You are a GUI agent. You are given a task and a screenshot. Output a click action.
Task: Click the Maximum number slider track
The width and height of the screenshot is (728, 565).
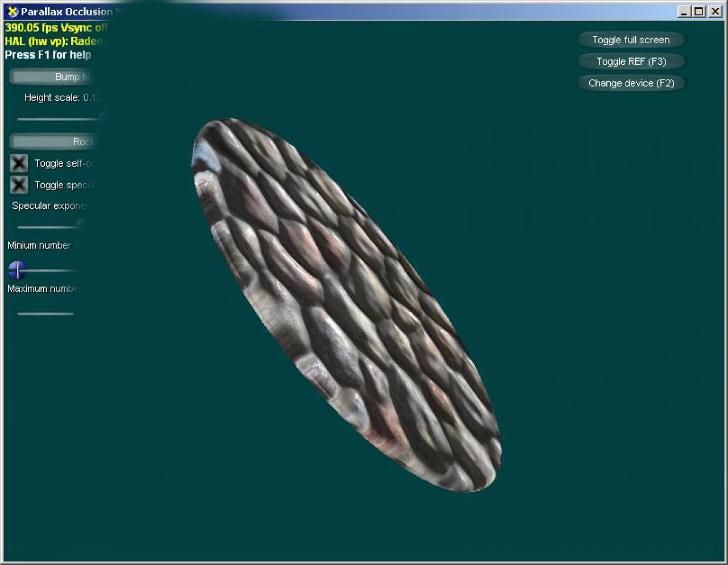point(45,314)
